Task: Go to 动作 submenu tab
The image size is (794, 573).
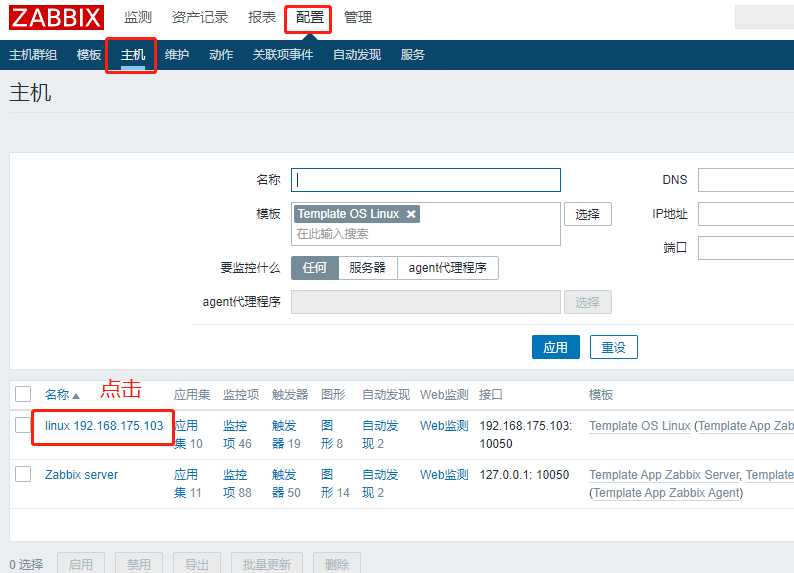Action: [x=221, y=55]
